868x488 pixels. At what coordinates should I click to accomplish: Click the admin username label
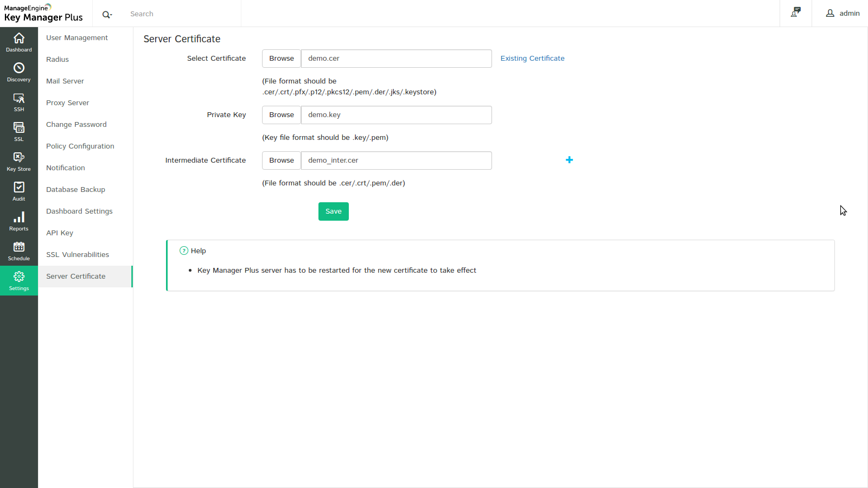point(850,14)
